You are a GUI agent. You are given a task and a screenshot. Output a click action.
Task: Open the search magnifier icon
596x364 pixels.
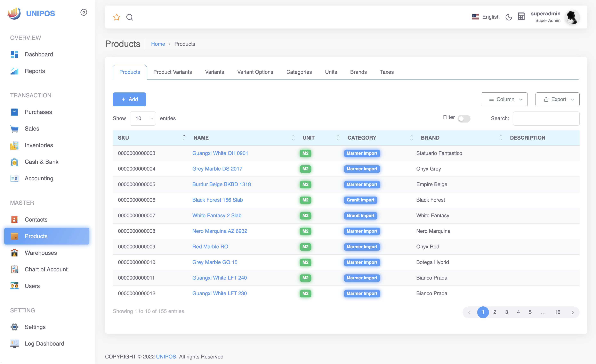tap(130, 17)
